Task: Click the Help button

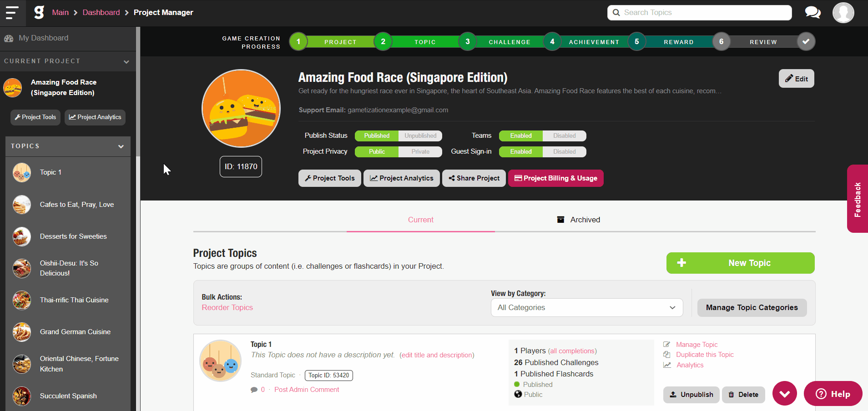Action: click(833, 394)
